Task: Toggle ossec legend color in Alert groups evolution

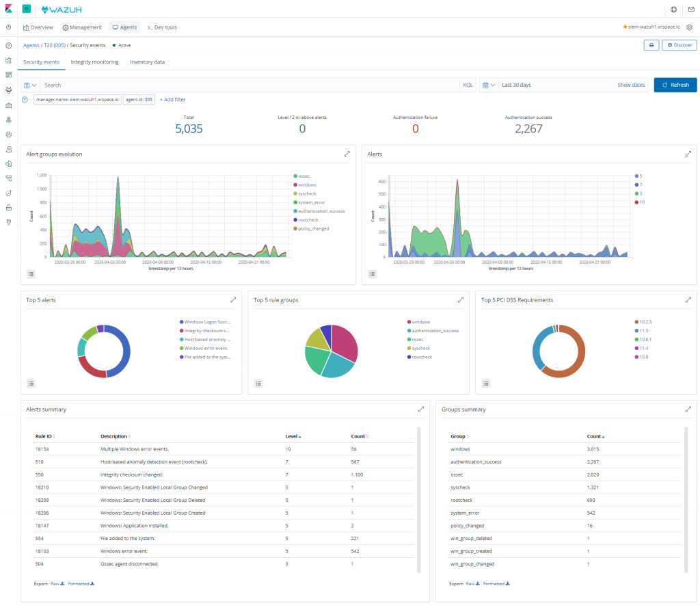Action: tap(295, 176)
